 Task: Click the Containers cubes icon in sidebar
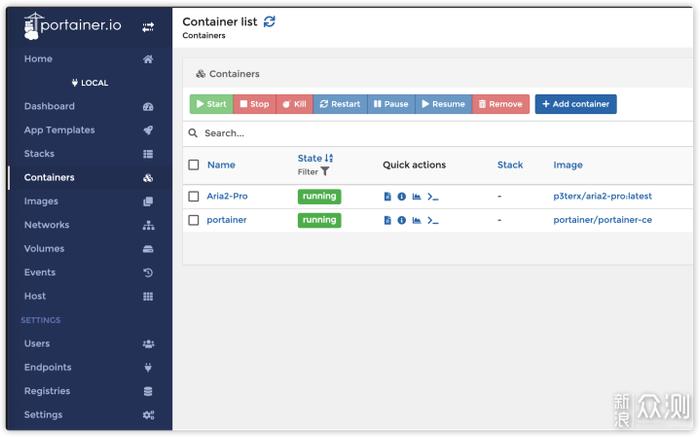148,178
